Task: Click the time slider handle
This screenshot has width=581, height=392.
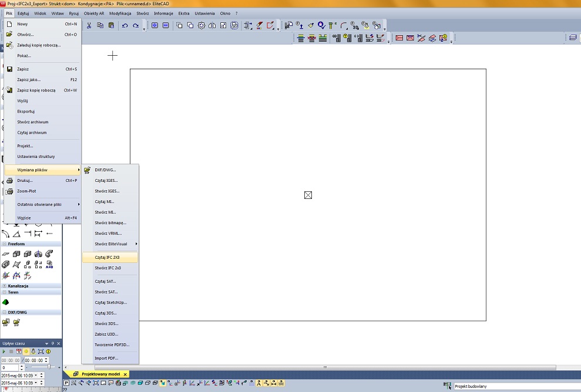Action: click(x=49, y=366)
